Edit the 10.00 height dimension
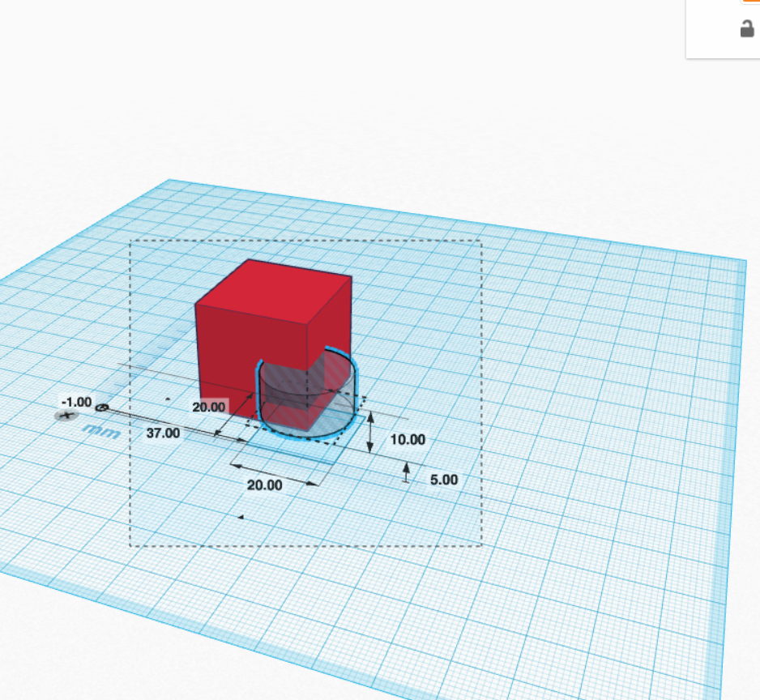The image size is (760, 700). pyautogui.click(x=407, y=440)
